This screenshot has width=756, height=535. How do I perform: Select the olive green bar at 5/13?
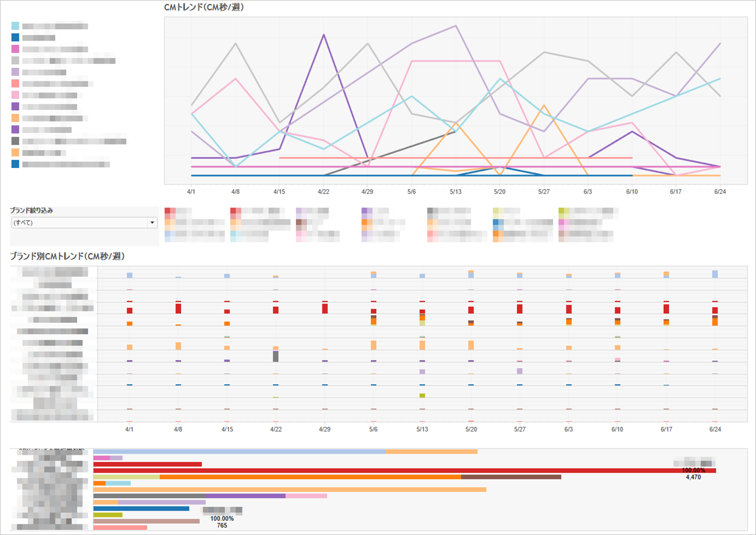pos(422,395)
